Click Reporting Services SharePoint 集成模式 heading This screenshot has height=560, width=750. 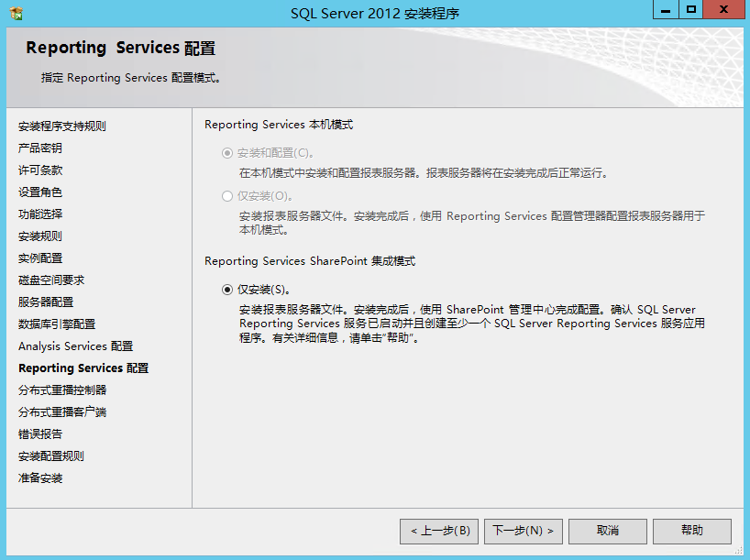point(310,261)
